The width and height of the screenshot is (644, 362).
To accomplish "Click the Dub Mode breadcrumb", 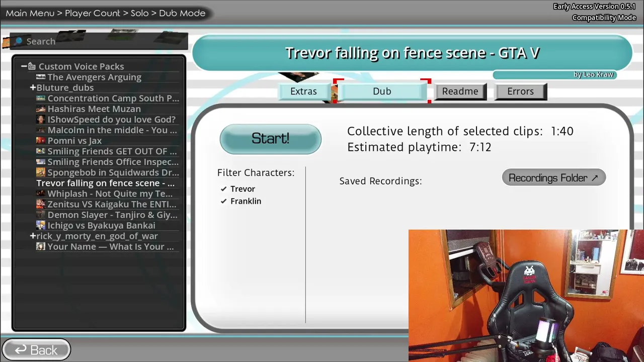I will tap(182, 13).
